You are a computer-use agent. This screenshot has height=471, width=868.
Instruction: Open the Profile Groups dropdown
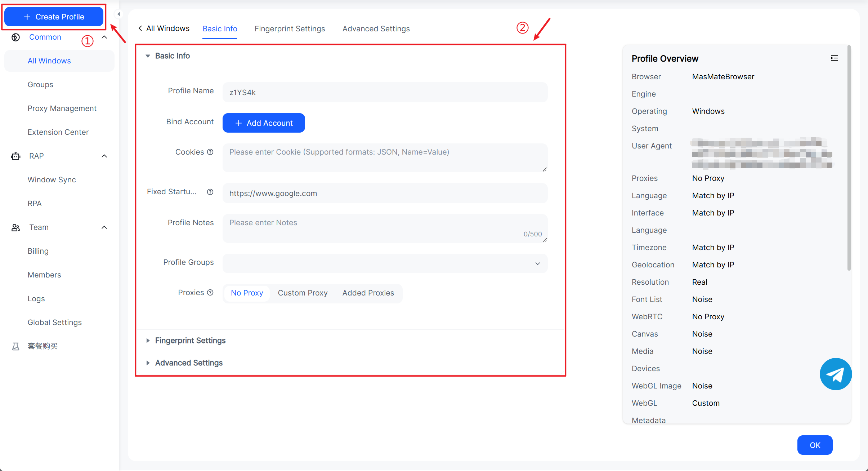point(385,263)
